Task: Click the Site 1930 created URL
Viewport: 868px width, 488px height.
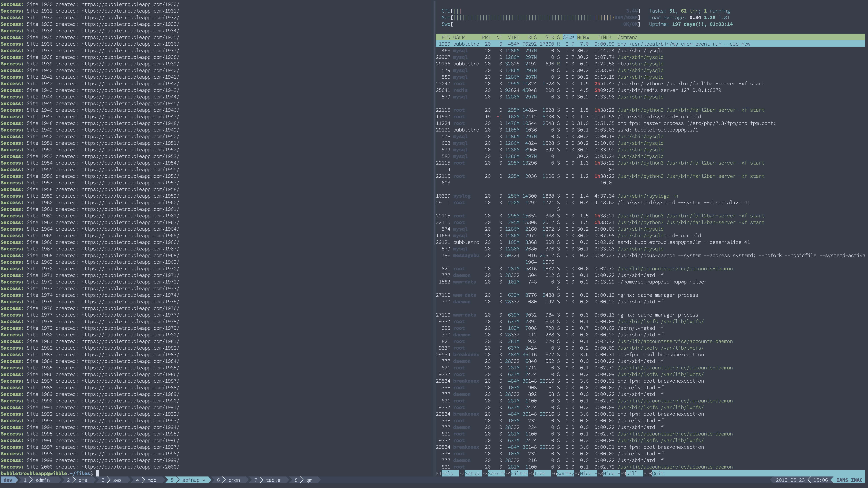Action: tap(130, 4)
